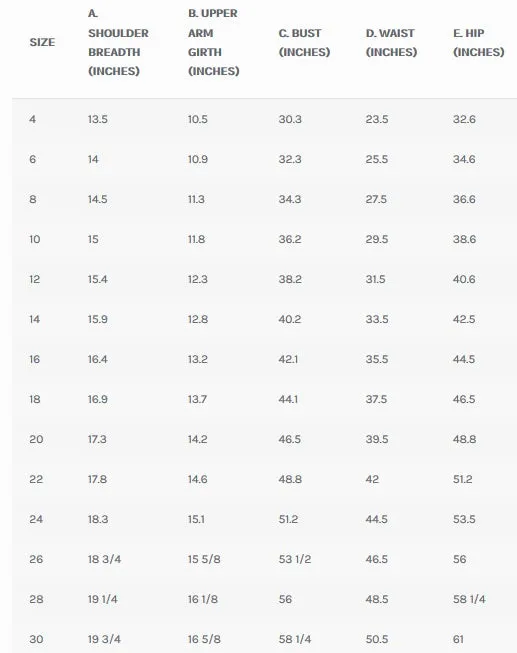Select shoulder value 18 3/4 for size 26
This screenshot has width=517, height=653.
tap(105, 559)
